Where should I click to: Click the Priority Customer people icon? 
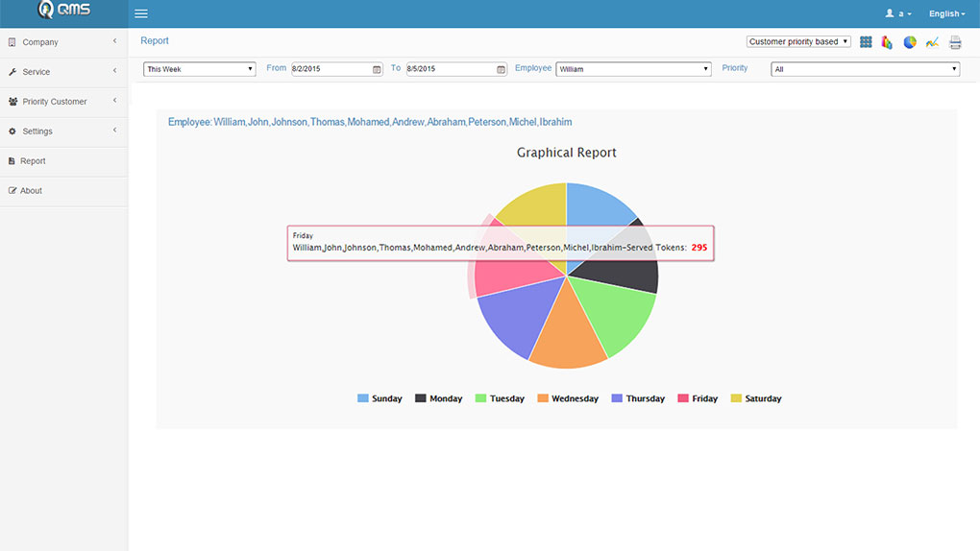click(x=12, y=101)
